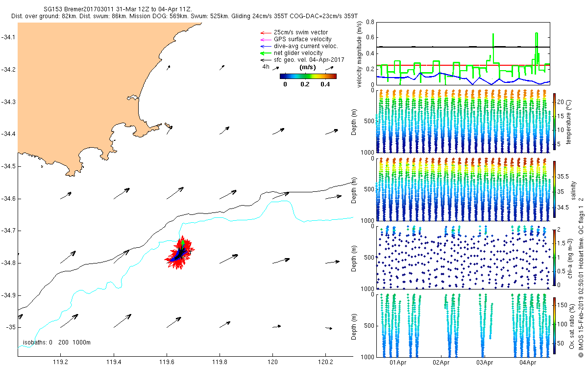This screenshot has height=368, width=588.
Task: Click the '-35' latitude tick label
Action: pos(10,327)
